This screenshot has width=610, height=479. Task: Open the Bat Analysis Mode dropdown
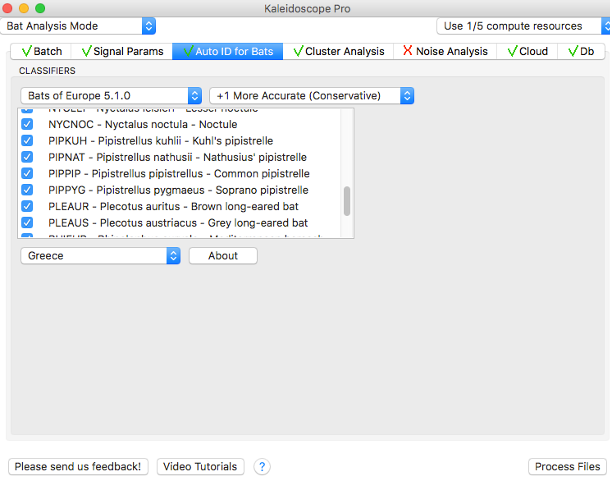tap(79, 26)
